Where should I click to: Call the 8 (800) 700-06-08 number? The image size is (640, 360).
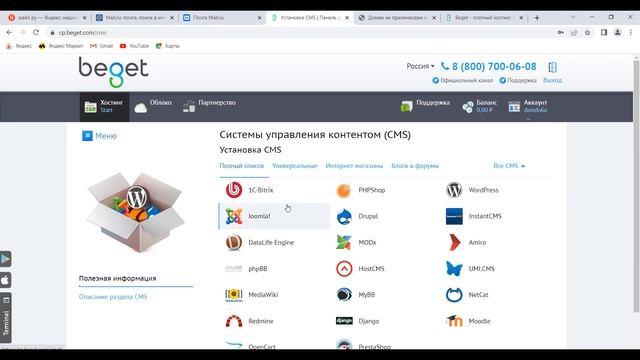pyautogui.click(x=489, y=66)
